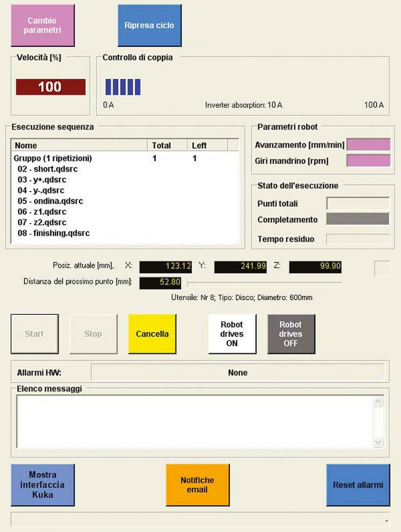Click the Nome column header
The width and height of the screenshot is (401, 532).
coord(78,146)
